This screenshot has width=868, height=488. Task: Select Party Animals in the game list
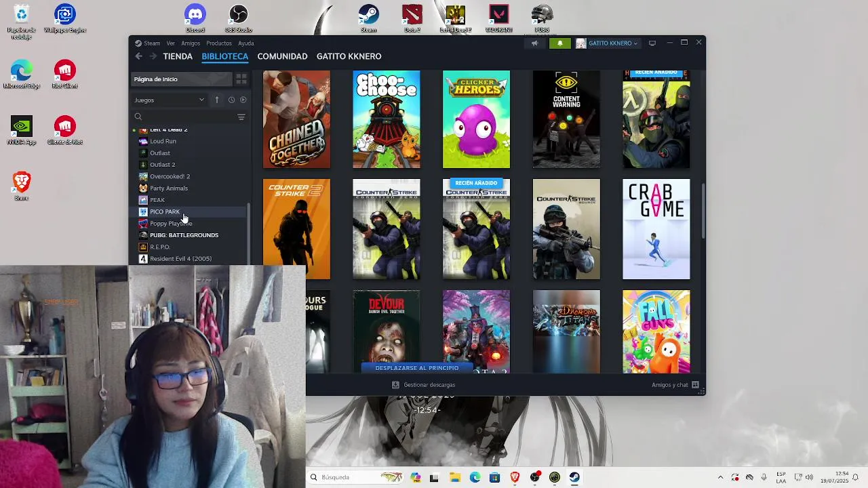tap(189, 188)
